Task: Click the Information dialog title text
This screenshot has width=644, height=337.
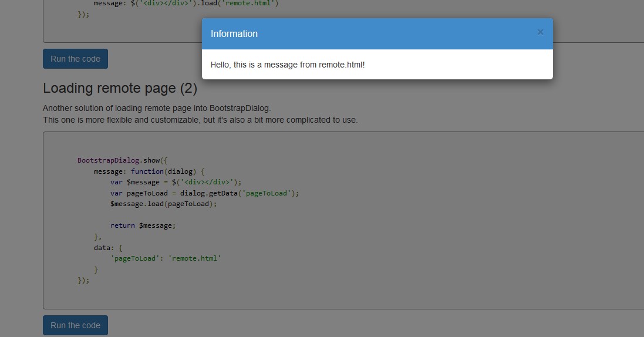Action: click(x=234, y=34)
